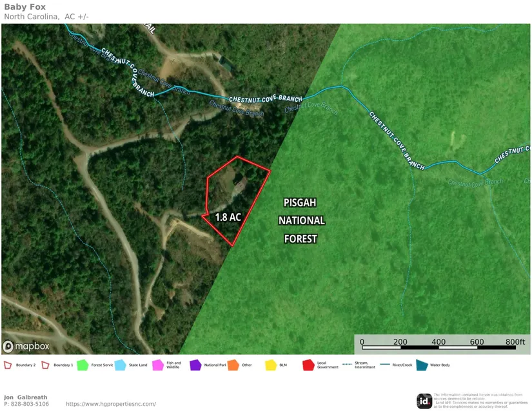
Task: Click the Baby Fox map title
Action: point(25,7)
